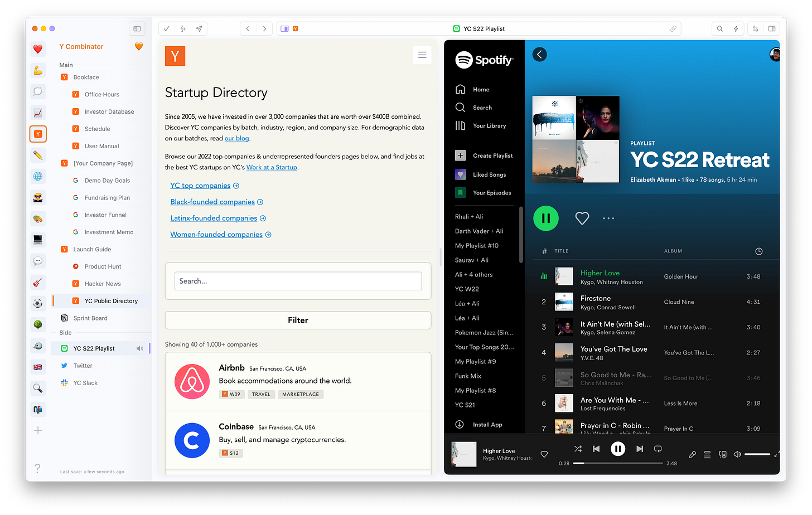812x515 pixels.
Task: Open Liked Songs in Spotify sidebar
Action: point(481,174)
